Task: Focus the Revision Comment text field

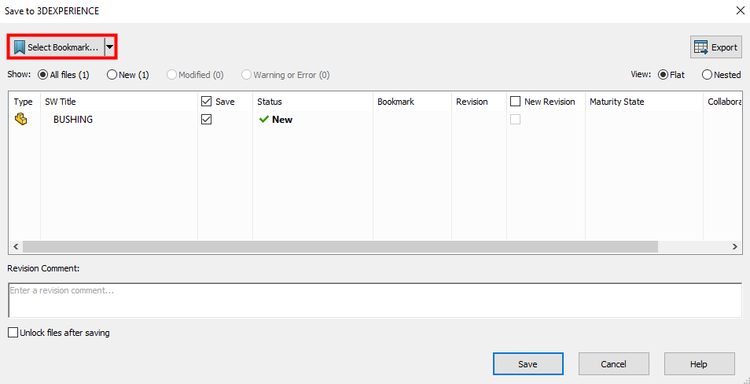Action: [375, 300]
